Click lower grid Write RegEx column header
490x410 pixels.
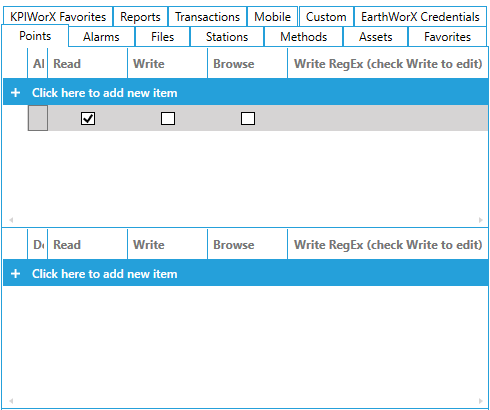click(388, 245)
